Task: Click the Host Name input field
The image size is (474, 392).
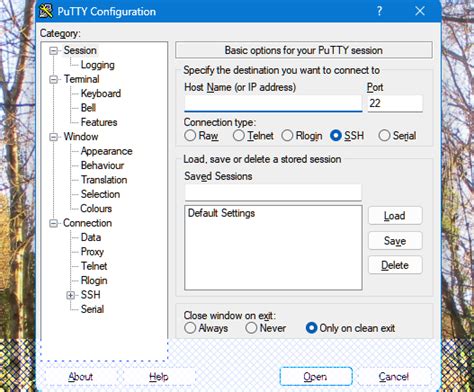Action: click(x=273, y=103)
